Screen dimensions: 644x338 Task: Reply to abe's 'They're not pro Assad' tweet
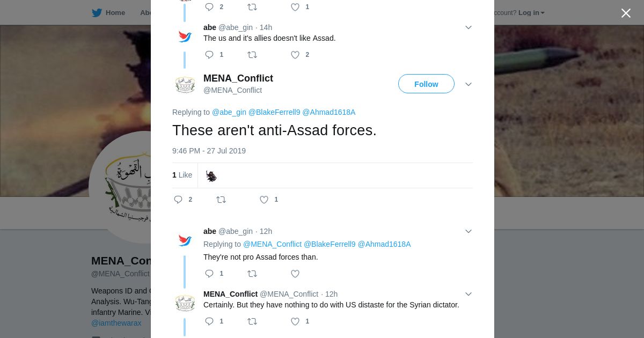209,274
